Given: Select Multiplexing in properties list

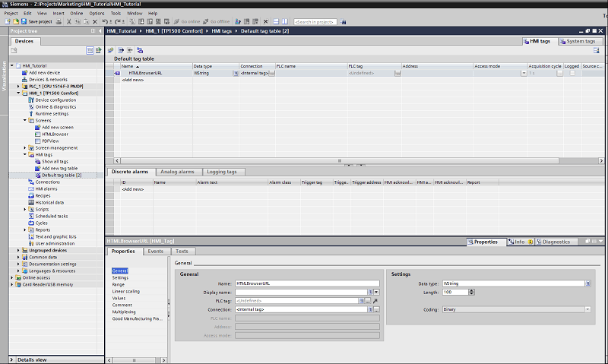Looking at the screenshot, I should click(x=124, y=312).
